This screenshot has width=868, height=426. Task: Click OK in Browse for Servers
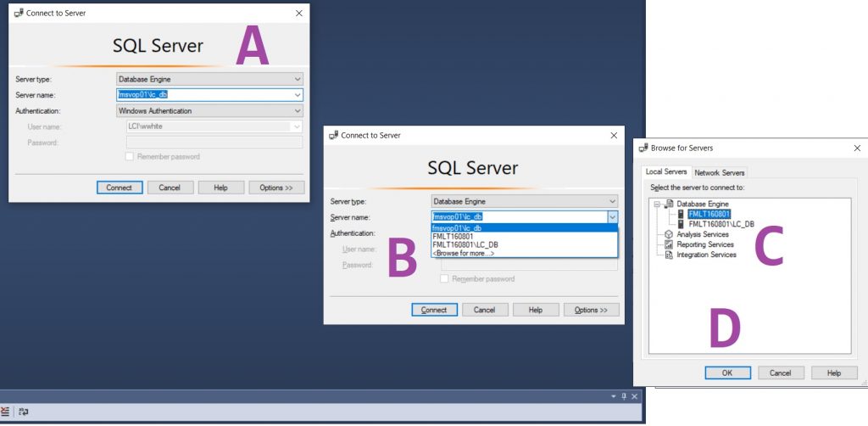[727, 373]
